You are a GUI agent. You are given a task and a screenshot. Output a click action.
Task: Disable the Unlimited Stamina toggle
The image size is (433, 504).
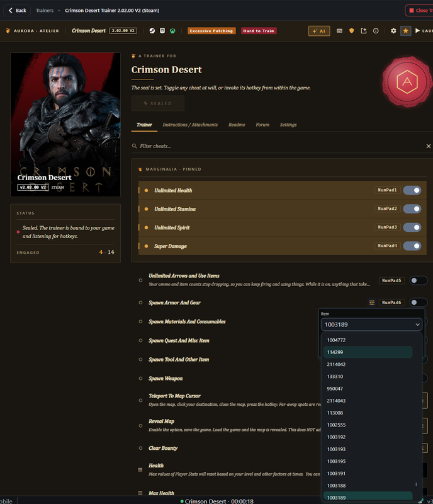point(412,209)
